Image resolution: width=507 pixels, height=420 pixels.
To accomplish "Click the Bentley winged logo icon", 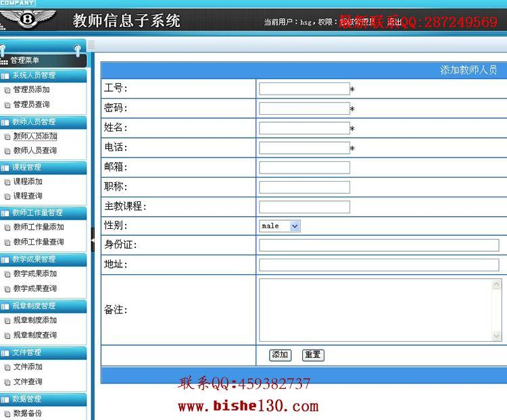I will click(28, 18).
